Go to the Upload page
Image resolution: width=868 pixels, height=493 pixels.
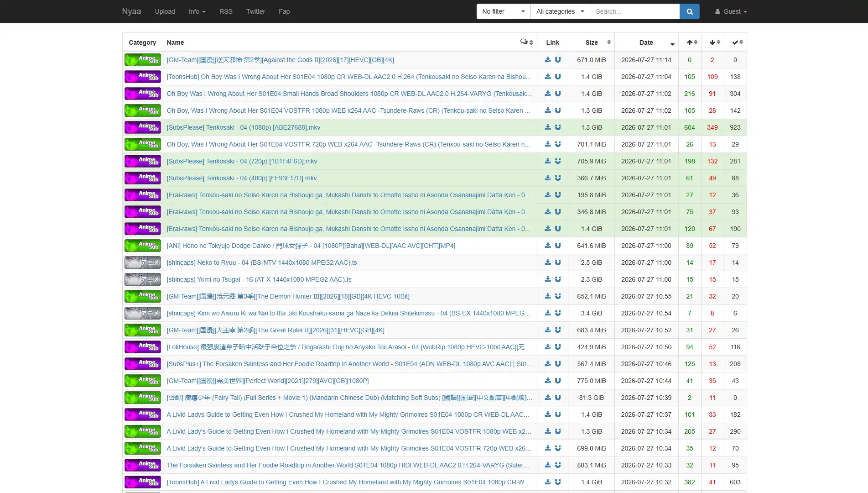tap(165, 11)
